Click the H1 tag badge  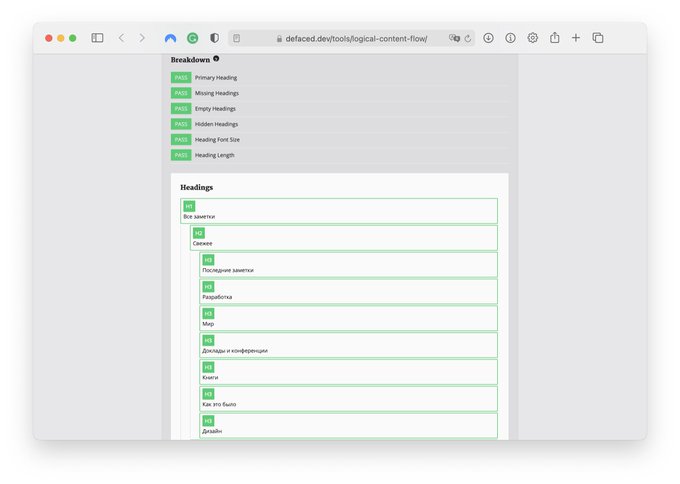pyautogui.click(x=189, y=206)
